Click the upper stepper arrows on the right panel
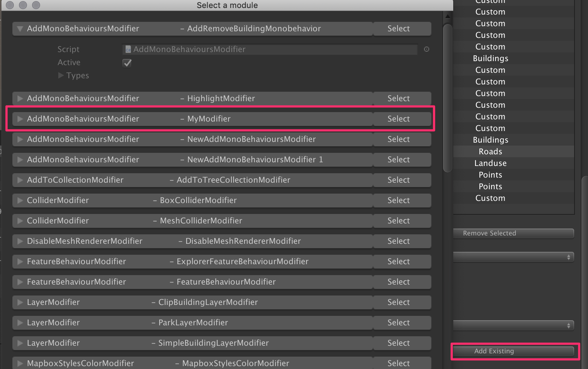 pyautogui.click(x=569, y=257)
